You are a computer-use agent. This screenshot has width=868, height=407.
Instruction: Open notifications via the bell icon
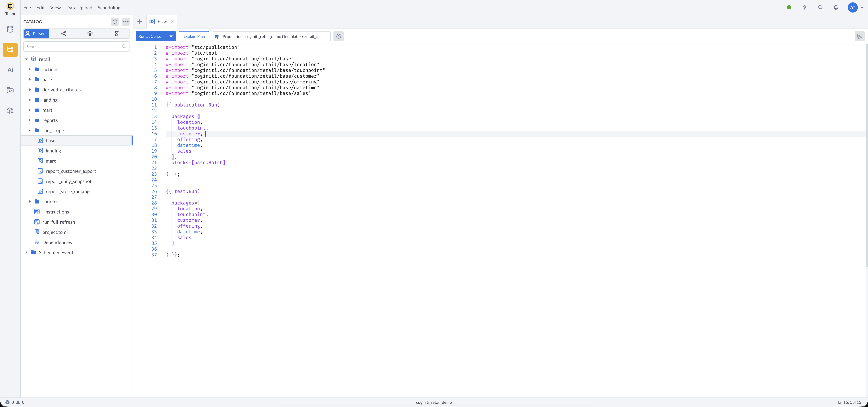click(836, 7)
